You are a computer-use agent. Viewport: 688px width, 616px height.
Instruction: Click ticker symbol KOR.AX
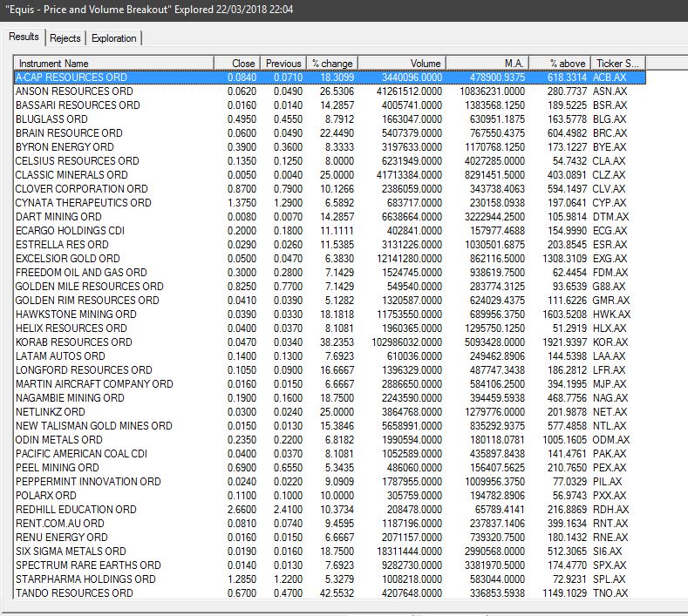coord(610,342)
